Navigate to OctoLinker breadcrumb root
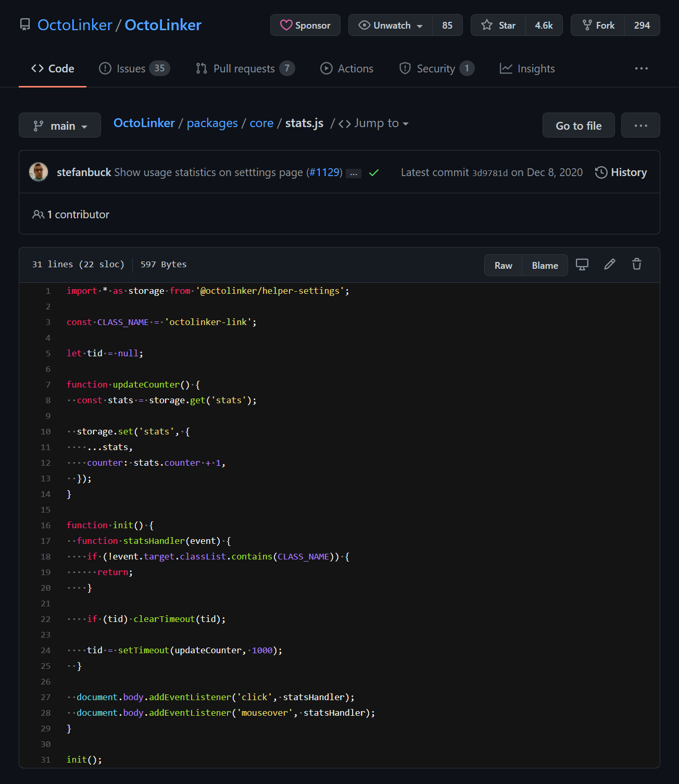 144,123
